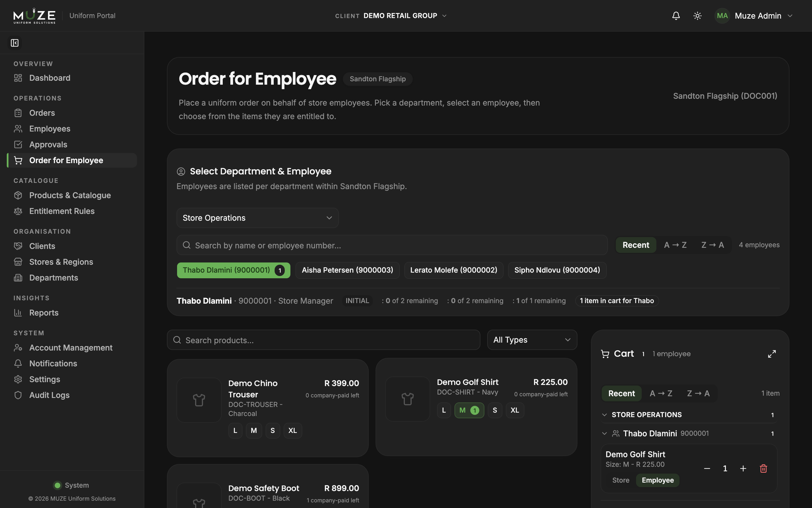Click Demo Chino Trouser shirt thumbnail
Viewport: 812px width, 508px height.
point(199,400)
